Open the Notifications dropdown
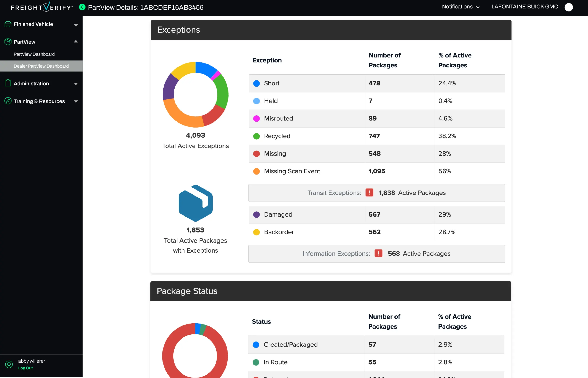 (461, 7)
